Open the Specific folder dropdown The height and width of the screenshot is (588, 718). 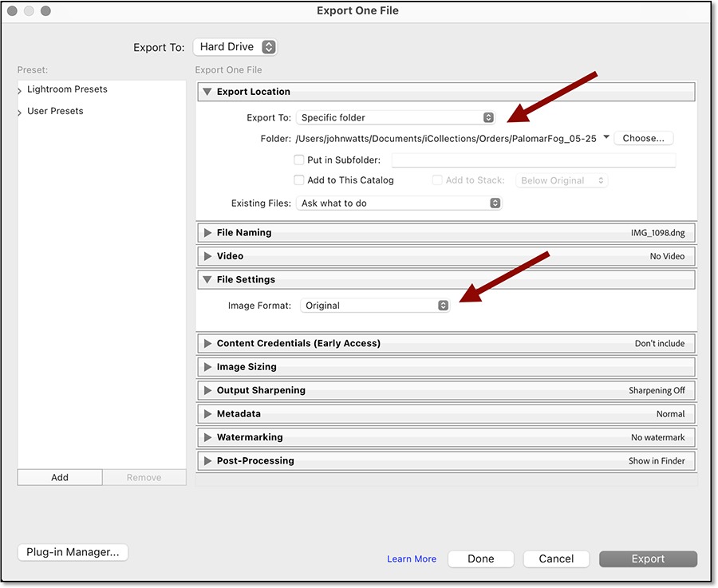click(396, 117)
